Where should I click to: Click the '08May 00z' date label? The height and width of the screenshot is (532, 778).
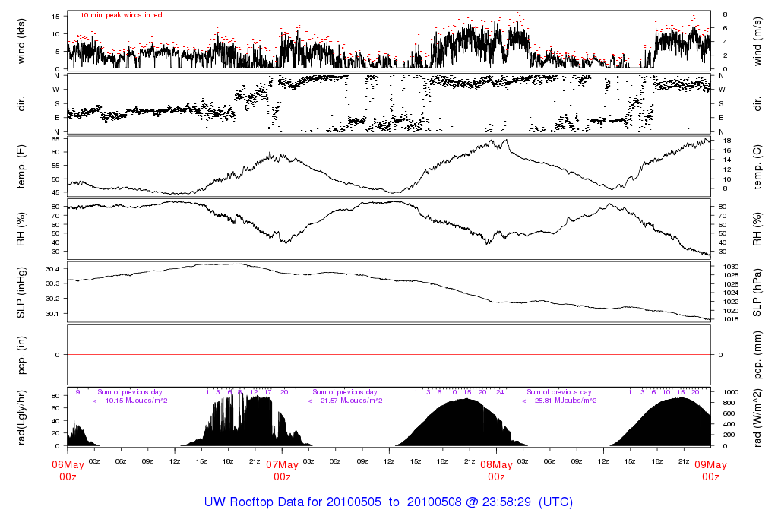497,470
